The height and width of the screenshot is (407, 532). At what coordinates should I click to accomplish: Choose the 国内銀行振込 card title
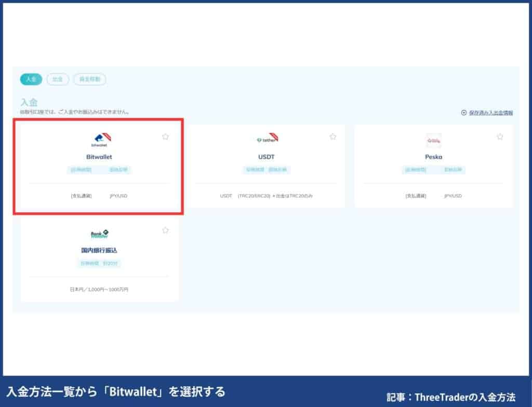point(99,250)
